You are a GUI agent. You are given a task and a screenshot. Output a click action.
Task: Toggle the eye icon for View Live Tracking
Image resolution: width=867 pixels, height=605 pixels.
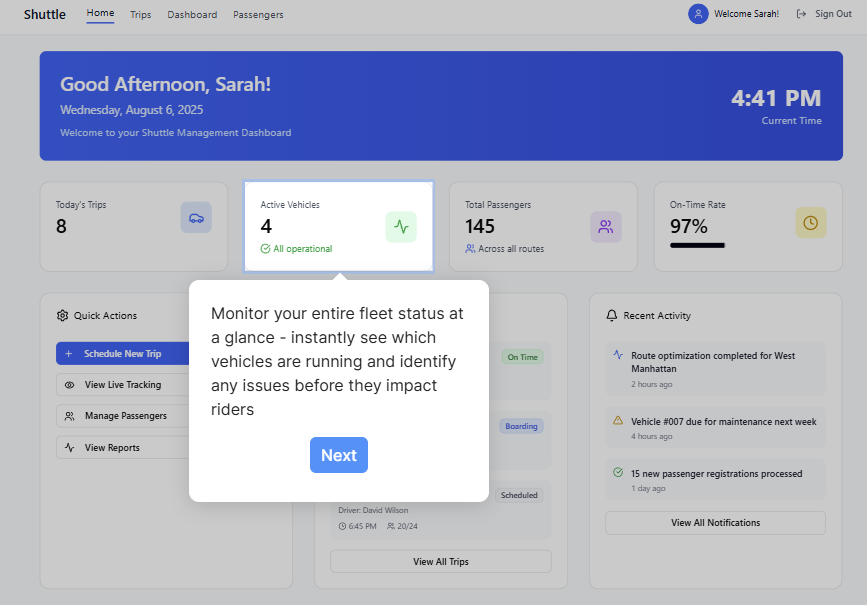tap(70, 384)
